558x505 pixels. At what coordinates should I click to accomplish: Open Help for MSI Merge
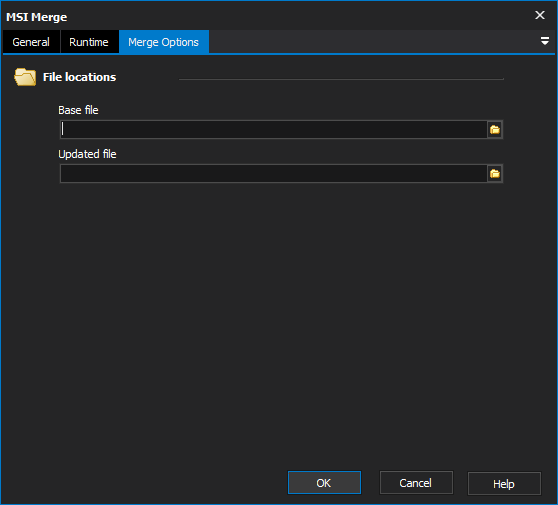point(504,484)
